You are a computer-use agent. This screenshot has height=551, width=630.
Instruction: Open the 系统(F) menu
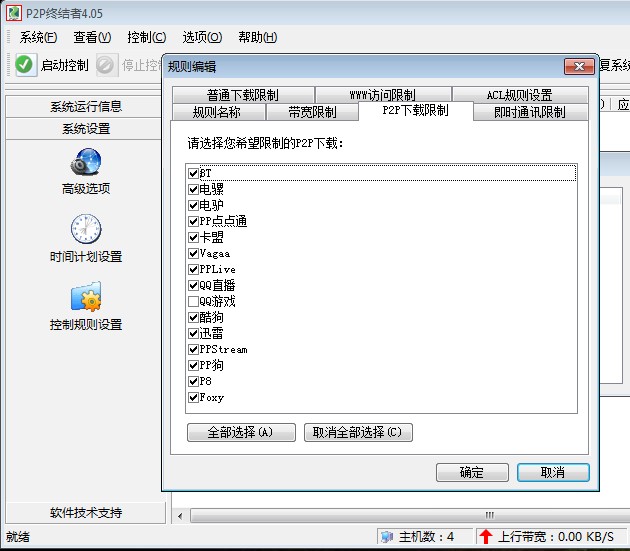tap(38, 37)
